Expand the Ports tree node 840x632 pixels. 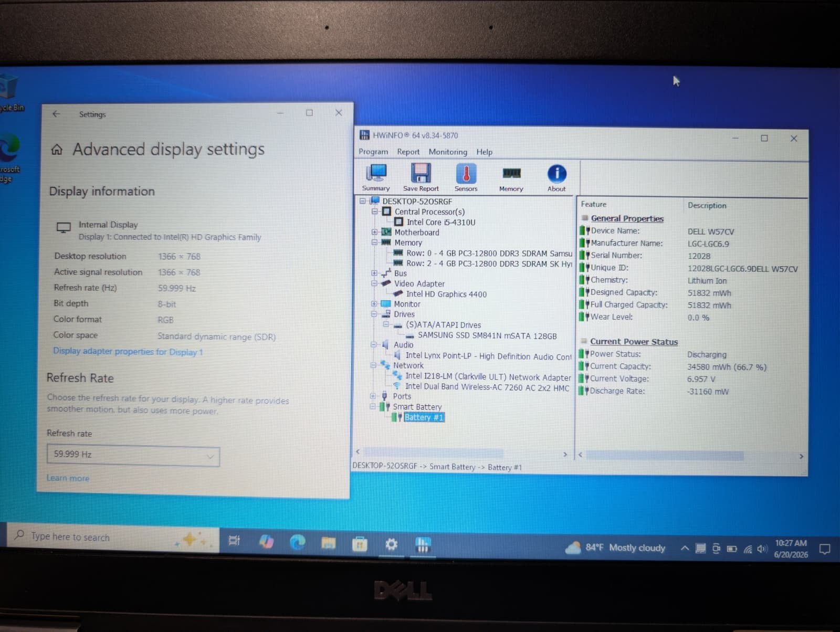[373, 396]
